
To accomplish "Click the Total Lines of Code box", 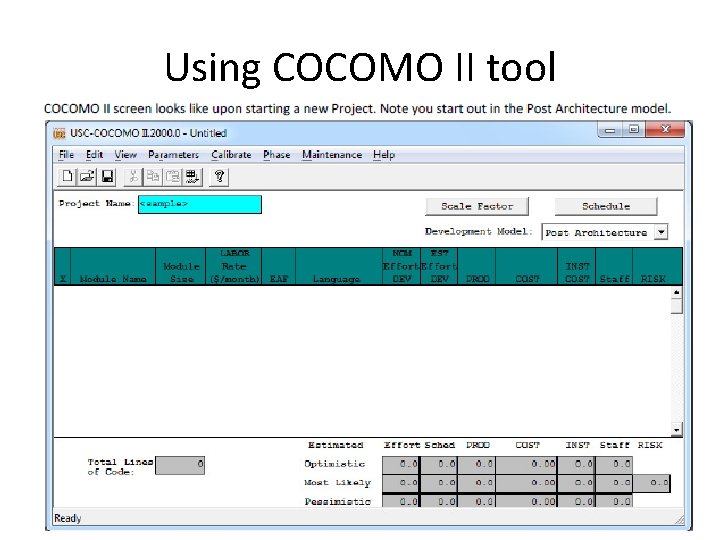I will pos(180,465).
